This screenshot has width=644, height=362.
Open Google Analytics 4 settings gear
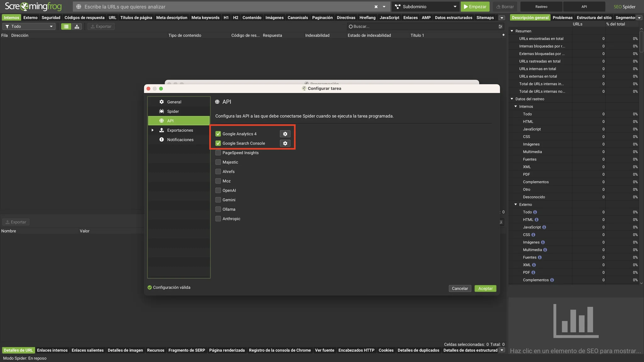[285, 134]
